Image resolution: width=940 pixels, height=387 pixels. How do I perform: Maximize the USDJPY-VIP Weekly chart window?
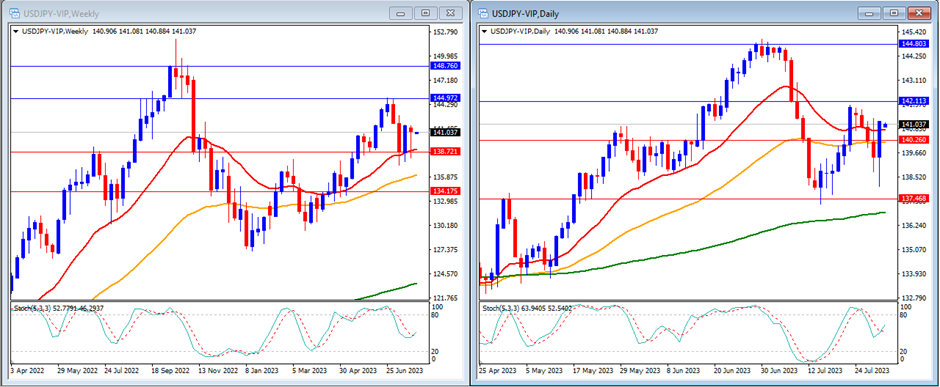[426, 13]
